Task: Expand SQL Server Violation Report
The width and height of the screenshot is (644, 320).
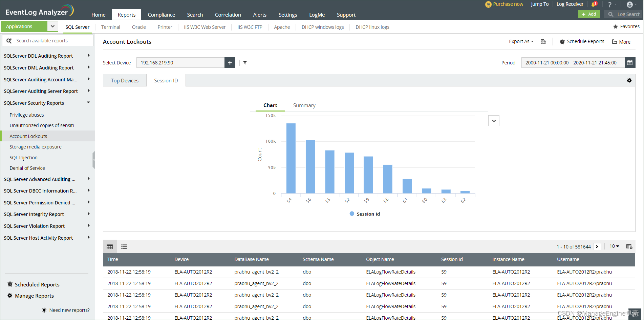Action: tap(88, 226)
